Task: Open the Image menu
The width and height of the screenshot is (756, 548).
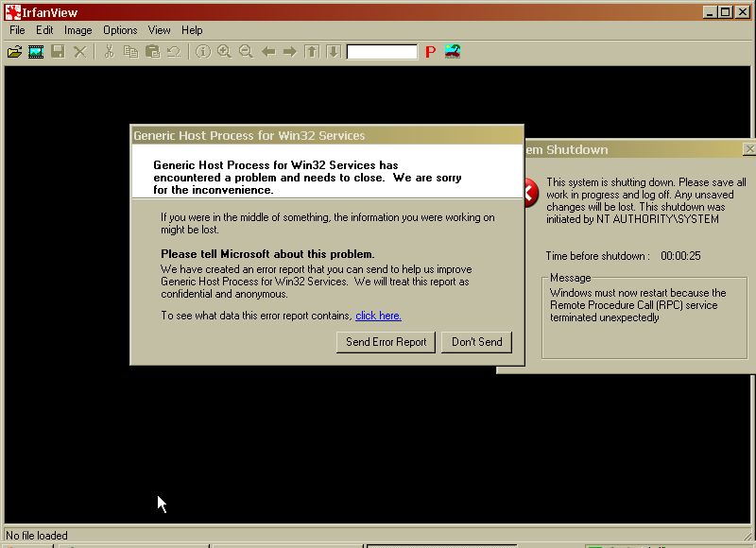Action: (77, 29)
